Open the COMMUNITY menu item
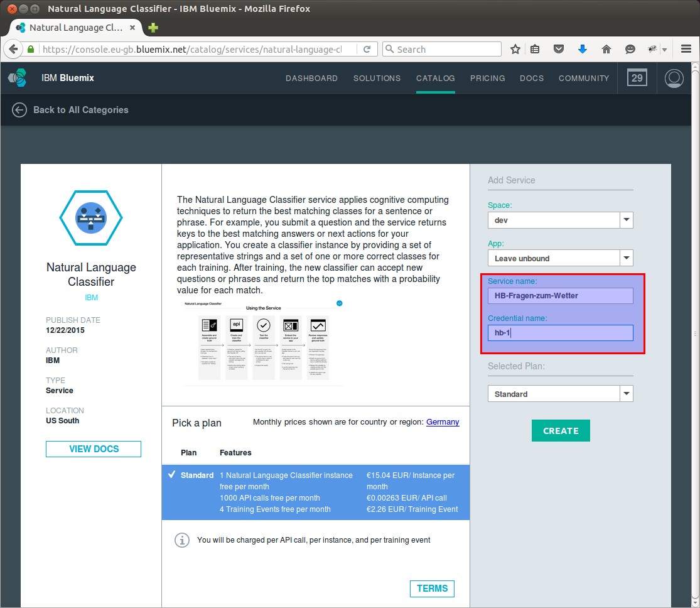This screenshot has width=700, height=608. [583, 78]
